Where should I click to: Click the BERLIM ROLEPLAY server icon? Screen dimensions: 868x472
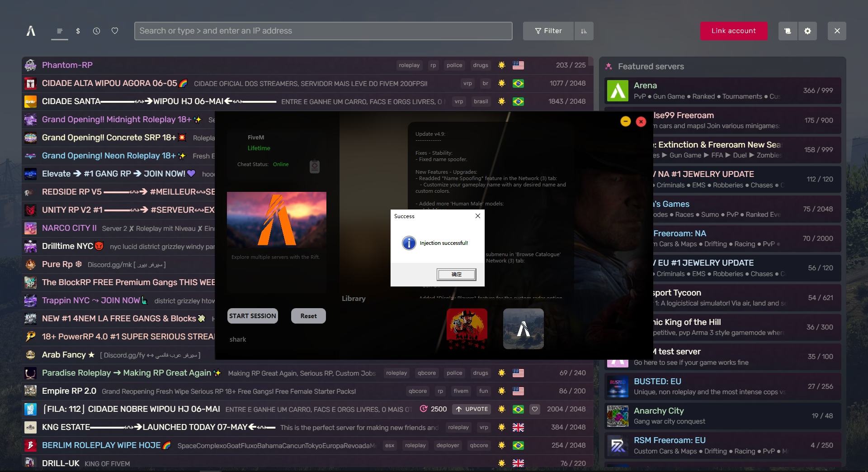pos(30,445)
